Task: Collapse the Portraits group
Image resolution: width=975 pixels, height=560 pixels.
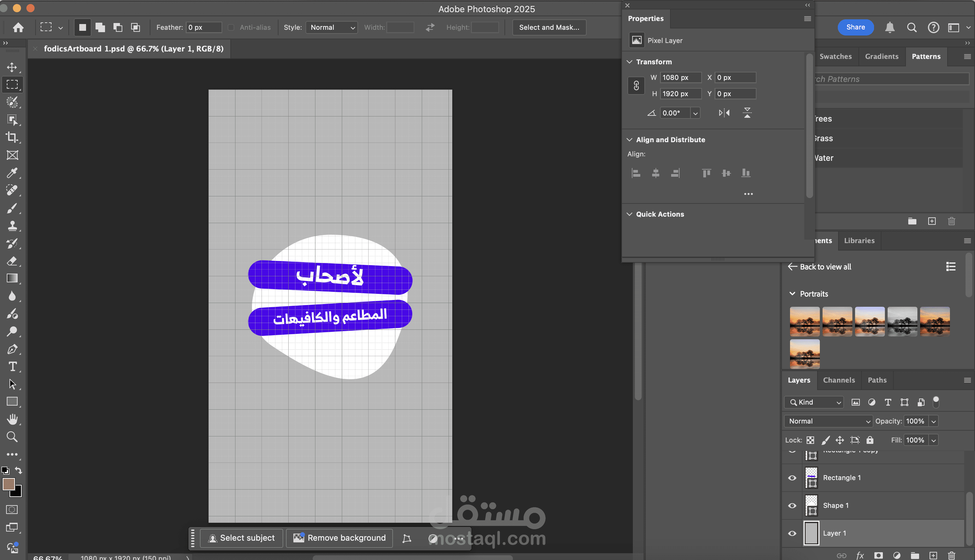Action: coord(792,294)
